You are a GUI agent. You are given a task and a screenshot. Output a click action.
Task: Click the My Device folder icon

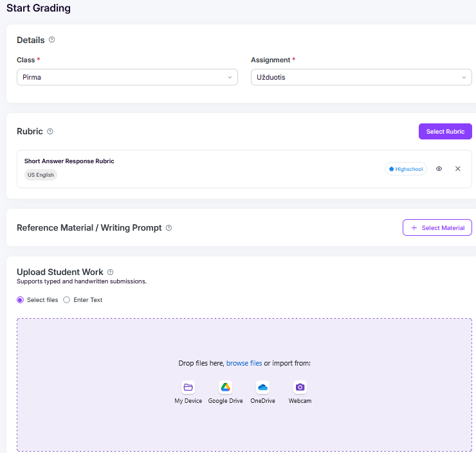[188, 387]
